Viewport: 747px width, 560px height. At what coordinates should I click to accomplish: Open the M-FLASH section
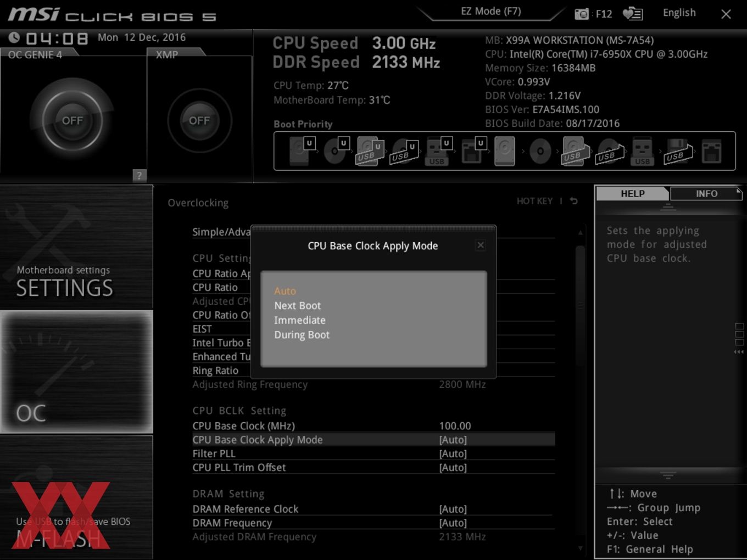click(76, 497)
